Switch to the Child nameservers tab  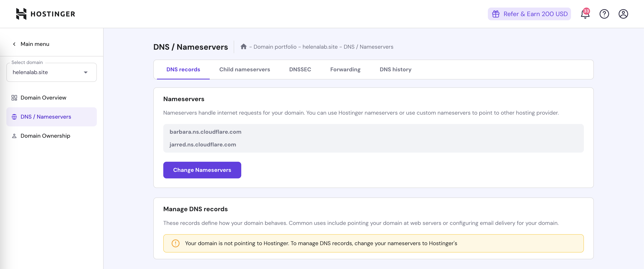coord(244,69)
